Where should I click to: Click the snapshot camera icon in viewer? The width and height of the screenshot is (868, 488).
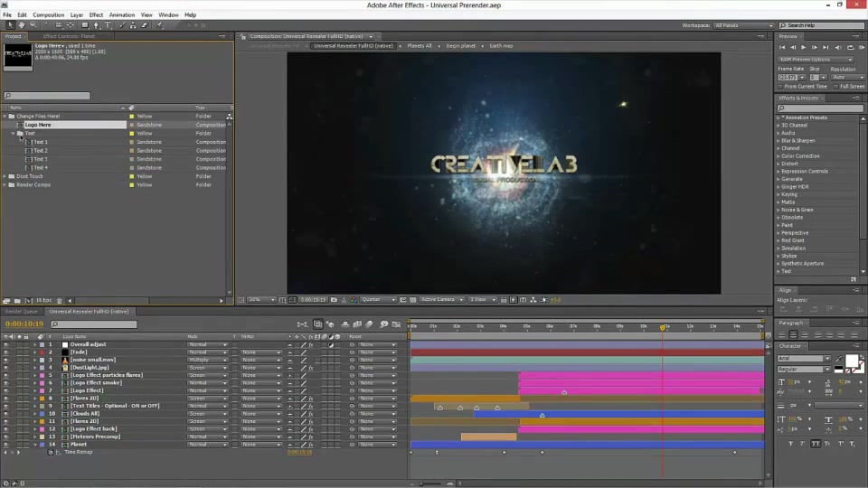pyautogui.click(x=334, y=299)
